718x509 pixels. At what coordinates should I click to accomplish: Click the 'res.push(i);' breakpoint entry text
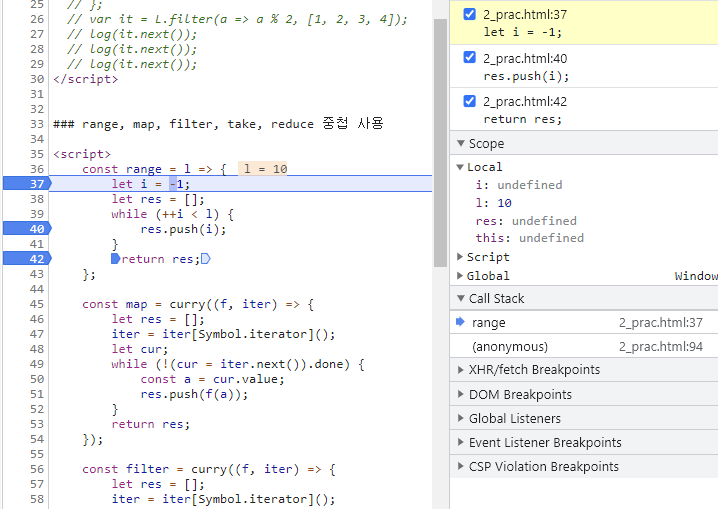coord(526,76)
